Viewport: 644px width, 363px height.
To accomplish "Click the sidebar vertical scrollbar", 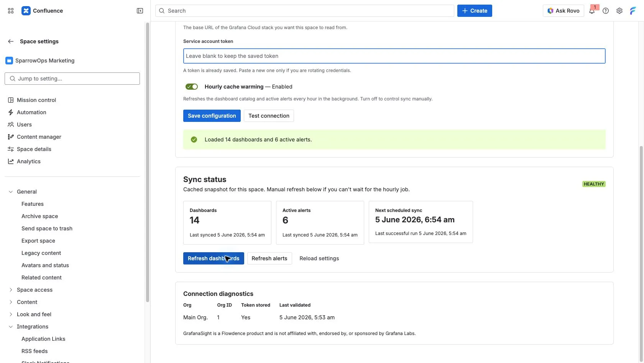I will point(148,163).
